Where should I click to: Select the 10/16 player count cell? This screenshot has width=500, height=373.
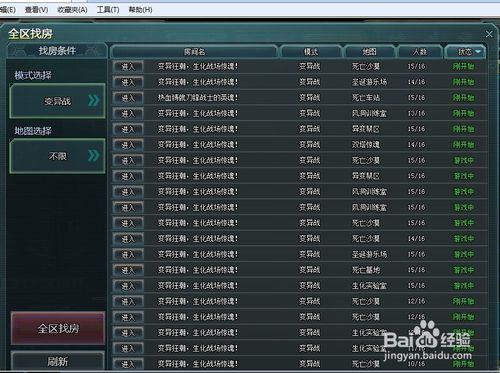[x=416, y=364]
